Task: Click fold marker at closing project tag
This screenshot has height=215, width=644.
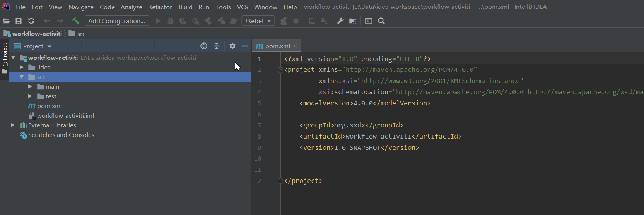Action: (x=280, y=181)
